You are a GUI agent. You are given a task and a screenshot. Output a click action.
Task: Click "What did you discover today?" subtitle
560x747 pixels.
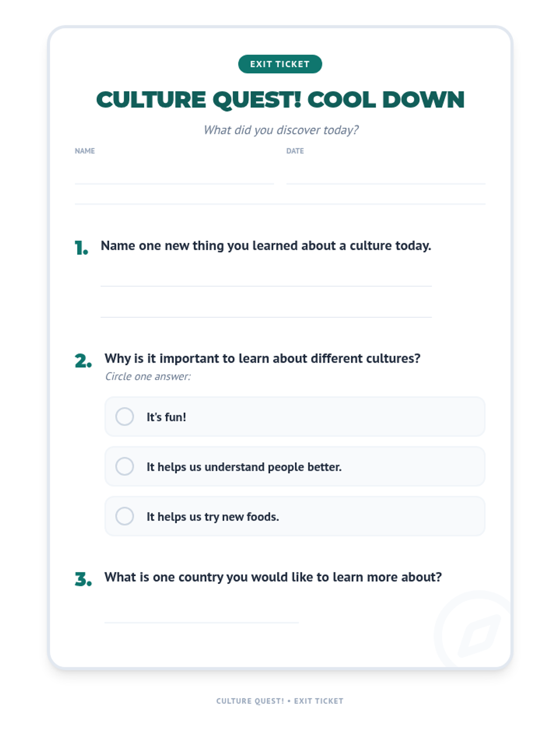click(280, 130)
